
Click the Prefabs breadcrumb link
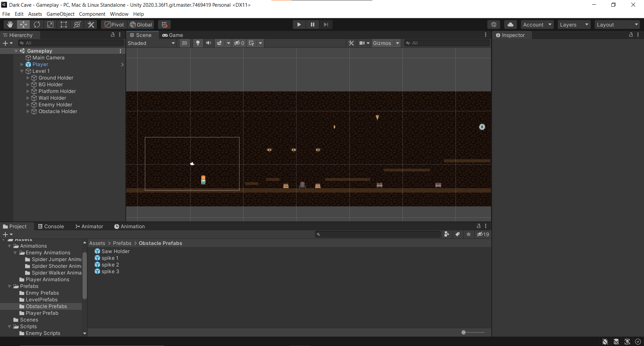click(x=122, y=243)
